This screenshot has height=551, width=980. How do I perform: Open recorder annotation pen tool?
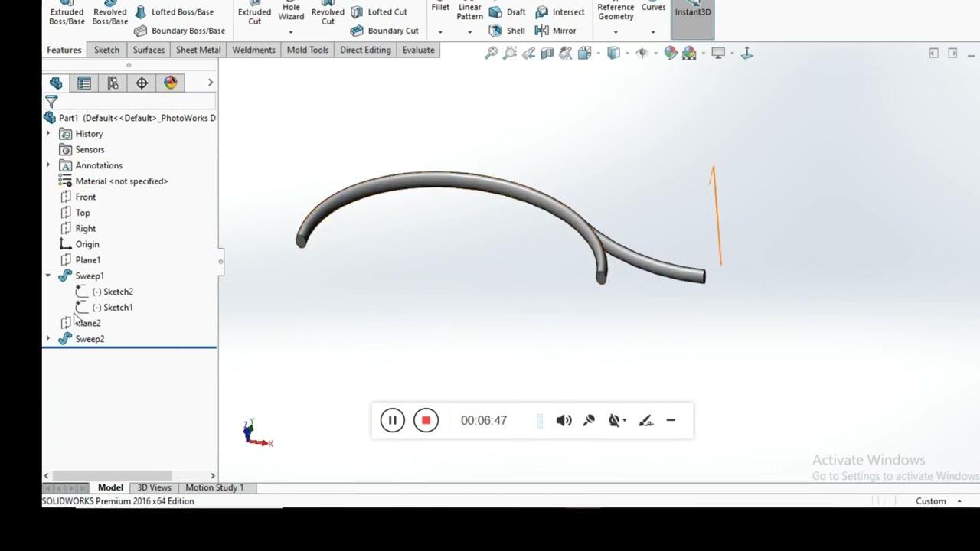coord(645,420)
